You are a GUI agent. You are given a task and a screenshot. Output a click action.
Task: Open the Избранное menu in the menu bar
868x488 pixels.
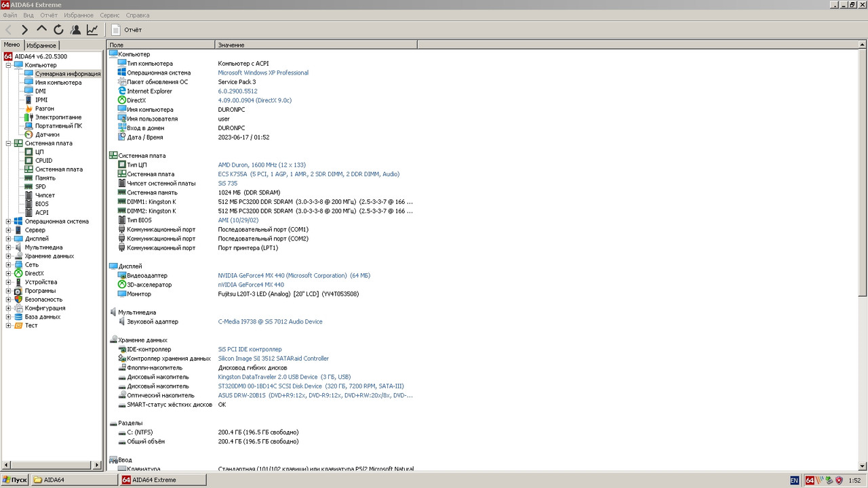pos(79,15)
